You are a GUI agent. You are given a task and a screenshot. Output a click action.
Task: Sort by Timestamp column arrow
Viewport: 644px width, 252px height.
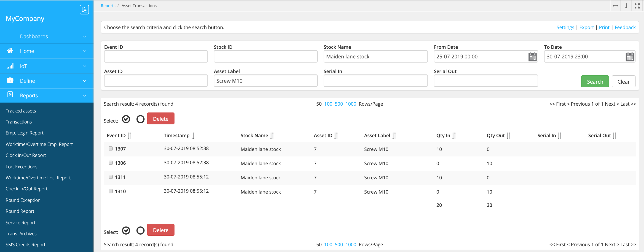pyautogui.click(x=193, y=136)
